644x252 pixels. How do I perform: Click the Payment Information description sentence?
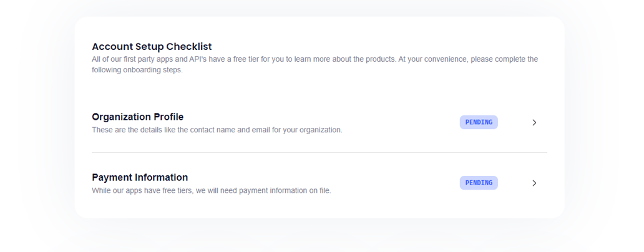[x=211, y=190]
